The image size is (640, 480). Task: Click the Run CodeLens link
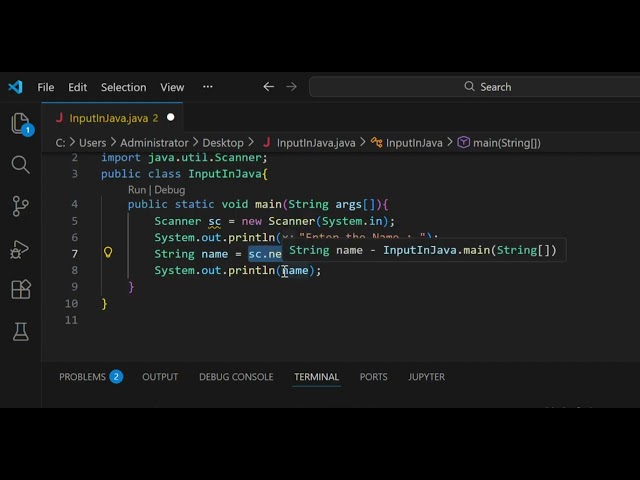click(137, 190)
